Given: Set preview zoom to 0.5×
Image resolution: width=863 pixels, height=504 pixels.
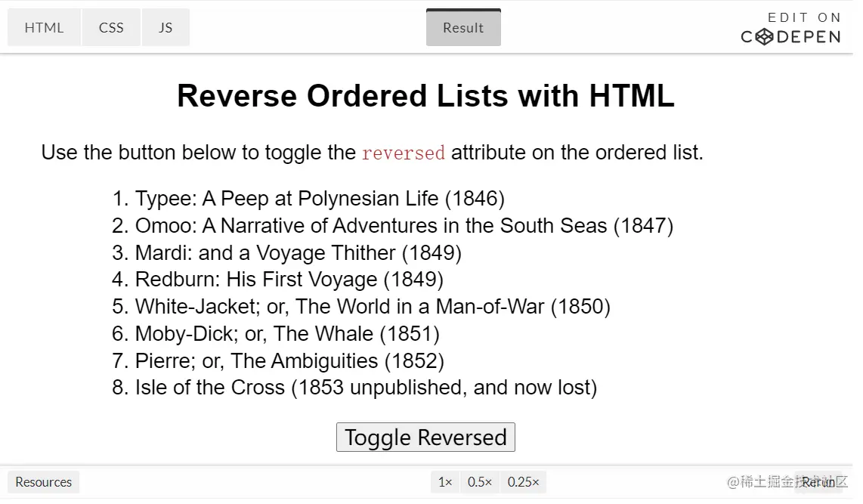Looking at the screenshot, I should pos(480,482).
